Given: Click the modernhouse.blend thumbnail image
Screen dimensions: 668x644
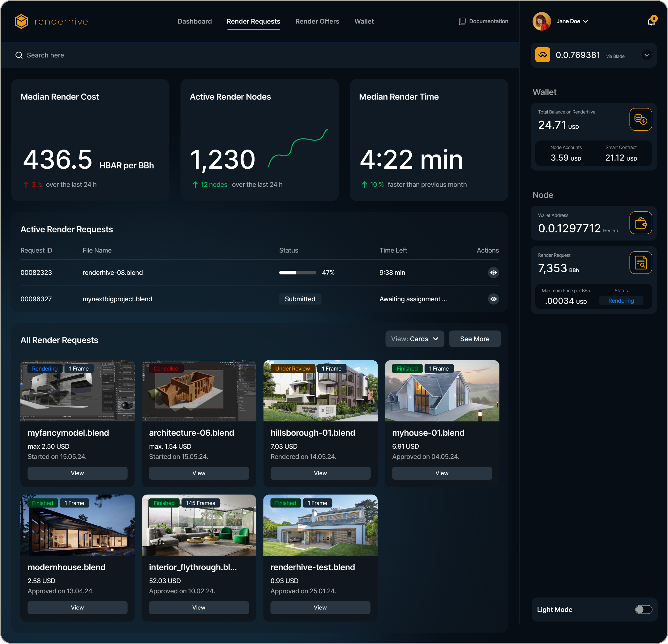Looking at the screenshot, I should point(77,525).
